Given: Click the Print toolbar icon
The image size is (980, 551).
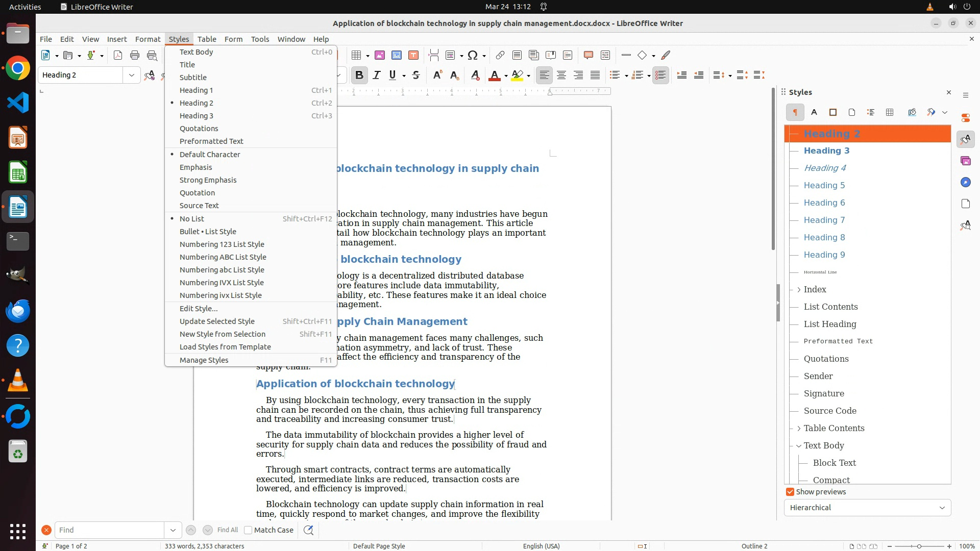Looking at the screenshot, I should 135,55.
